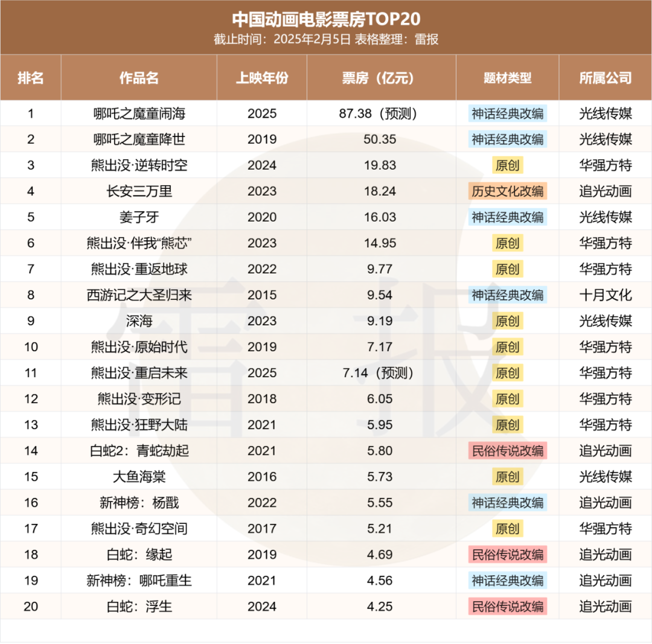Click box office value 50.35
The image size is (652, 644).
(380, 139)
